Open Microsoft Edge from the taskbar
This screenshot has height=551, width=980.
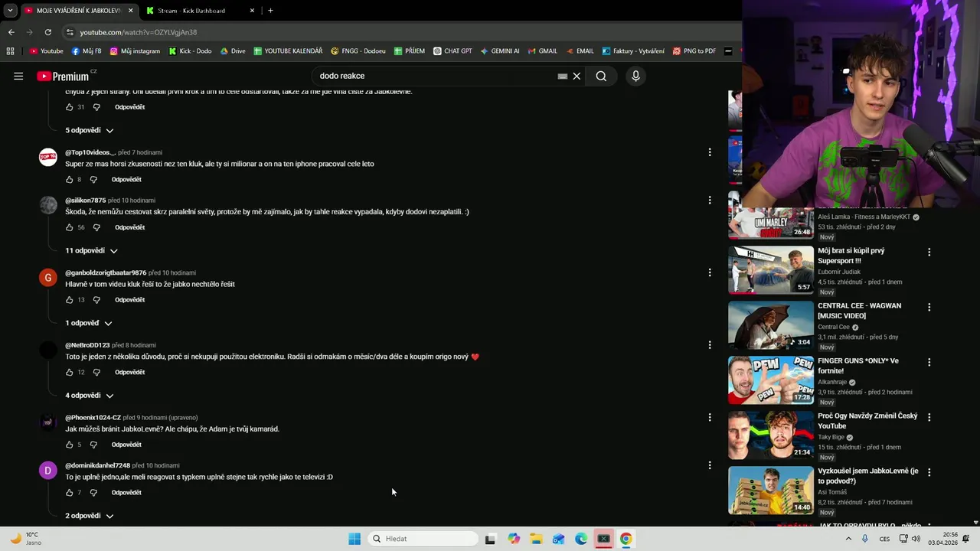581,539
